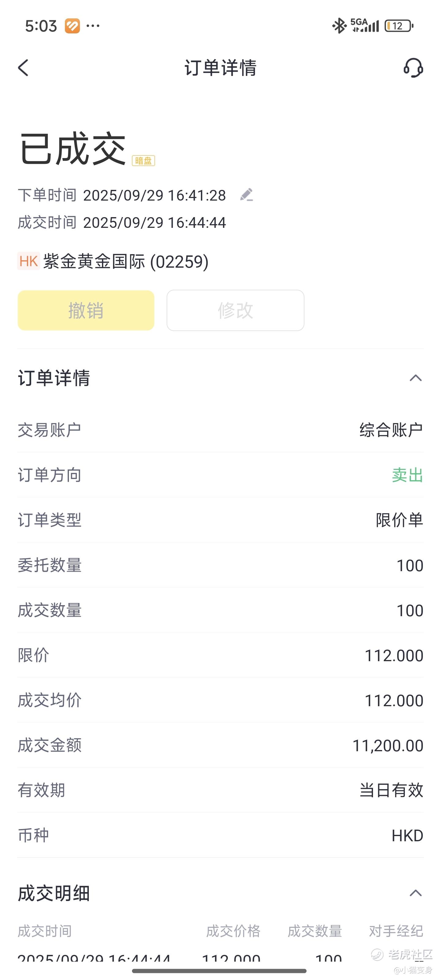The width and height of the screenshot is (441, 980).
Task: Collapse the 成交明细 section chevron
Action: tap(416, 893)
